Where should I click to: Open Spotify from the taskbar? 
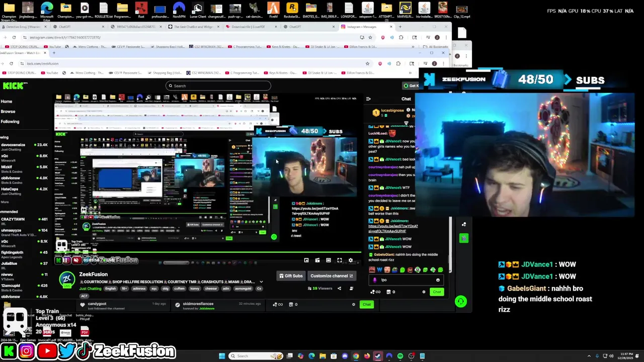point(400,356)
